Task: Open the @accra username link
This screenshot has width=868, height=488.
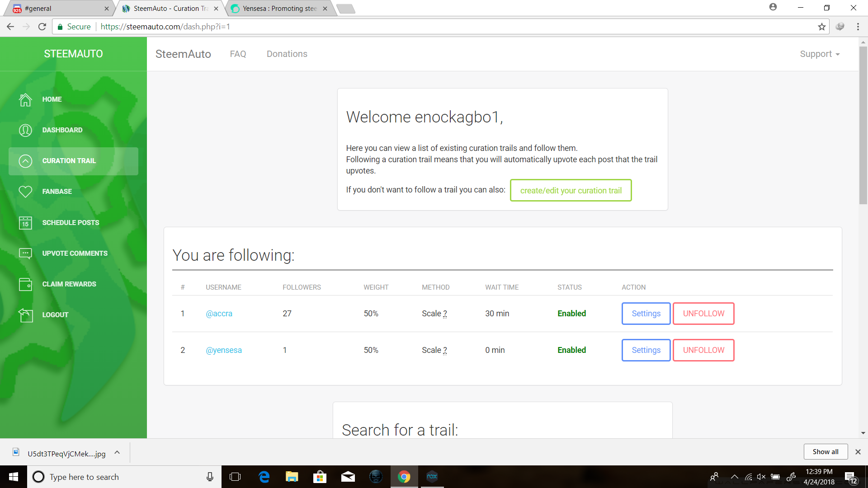Action: (x=219, y=314)
